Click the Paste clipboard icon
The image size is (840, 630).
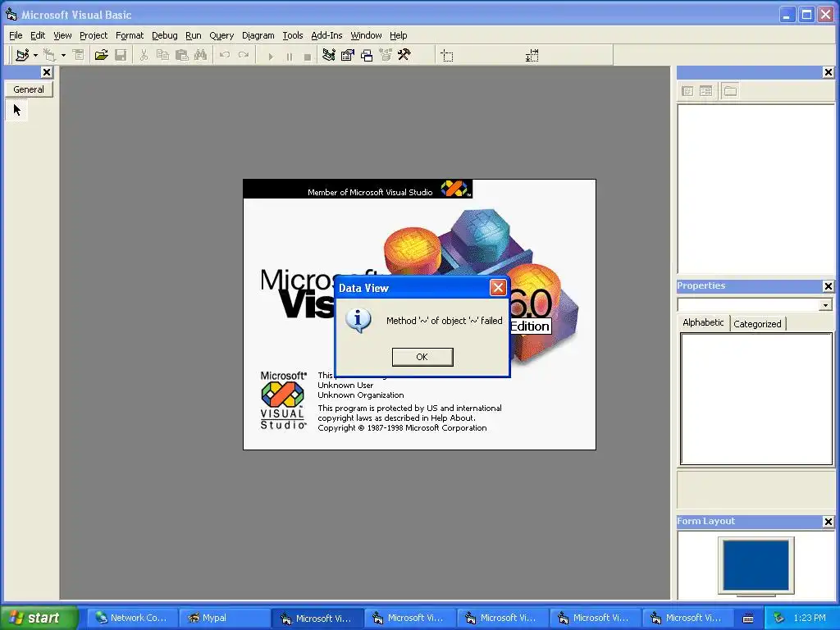click(x=181, y=55)
